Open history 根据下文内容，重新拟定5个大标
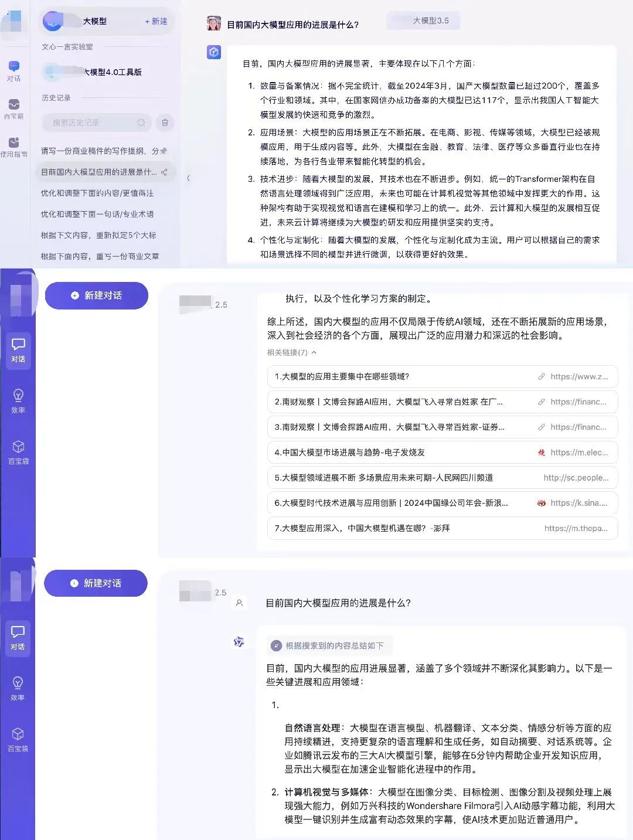The height and width of the screenshot is (840, 633). click(x=98, y=236)
